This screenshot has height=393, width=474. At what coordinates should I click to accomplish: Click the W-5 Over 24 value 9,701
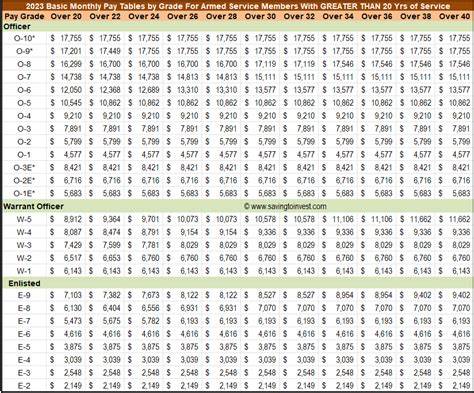(x=150, y=220)
